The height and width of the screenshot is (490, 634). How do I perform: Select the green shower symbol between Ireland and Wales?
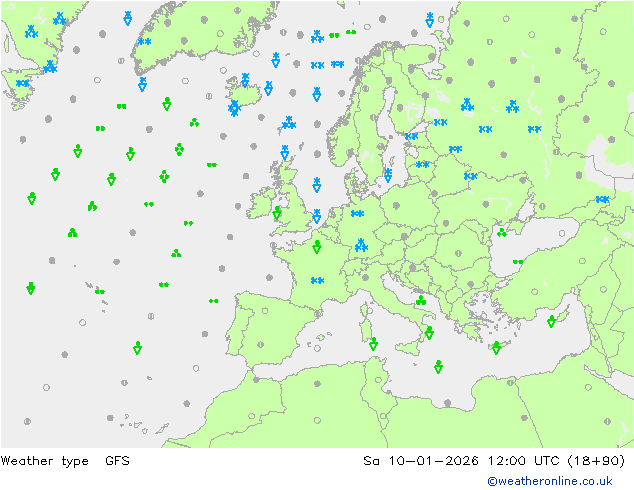tap(277, 213)
